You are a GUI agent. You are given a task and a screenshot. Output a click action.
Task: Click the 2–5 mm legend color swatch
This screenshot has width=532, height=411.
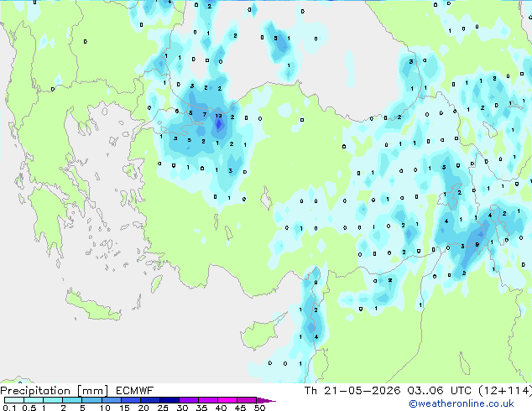(x=72, y=400)
